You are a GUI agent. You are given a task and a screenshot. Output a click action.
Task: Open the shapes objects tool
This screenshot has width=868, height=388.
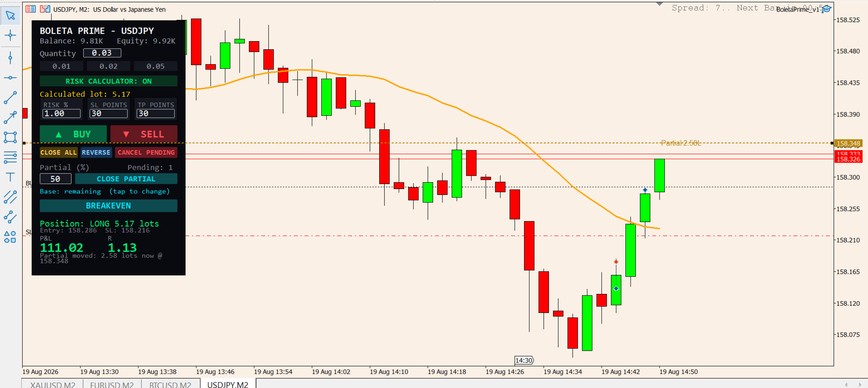click(10, 237)
